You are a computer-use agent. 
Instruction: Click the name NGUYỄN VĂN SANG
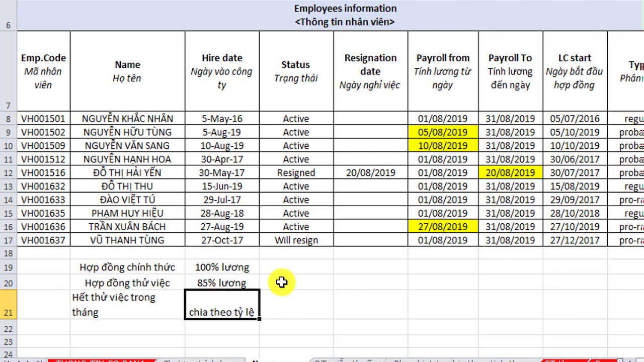127,146
